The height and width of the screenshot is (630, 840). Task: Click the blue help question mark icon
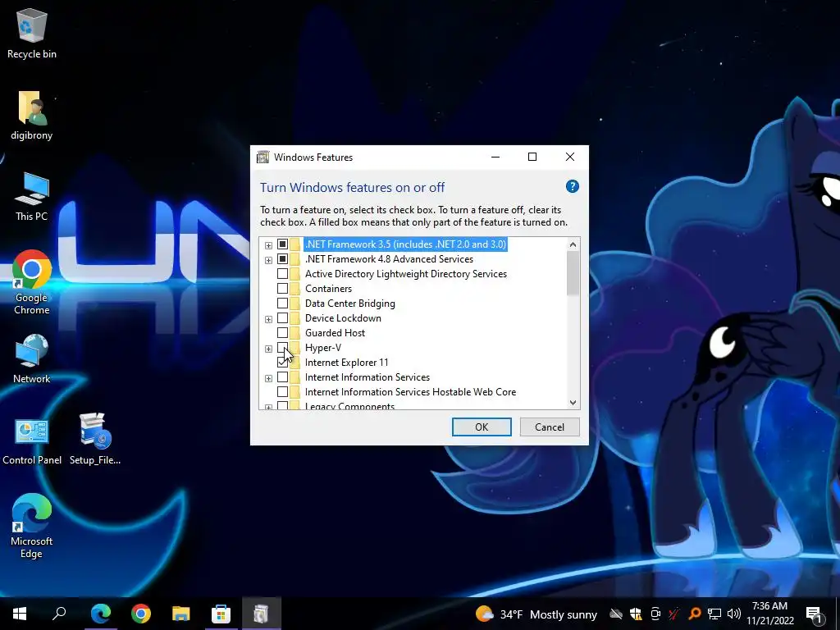click(x=572, y=186)
